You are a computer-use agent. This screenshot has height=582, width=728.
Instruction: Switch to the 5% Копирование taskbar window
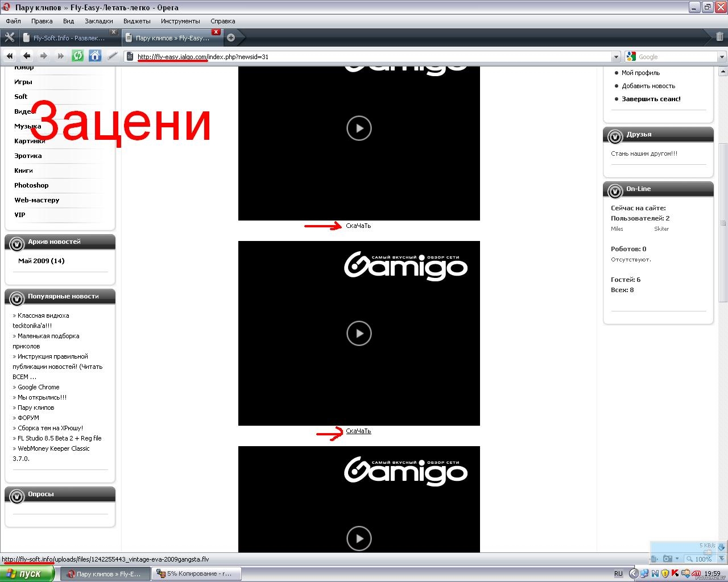coord(197,574)
